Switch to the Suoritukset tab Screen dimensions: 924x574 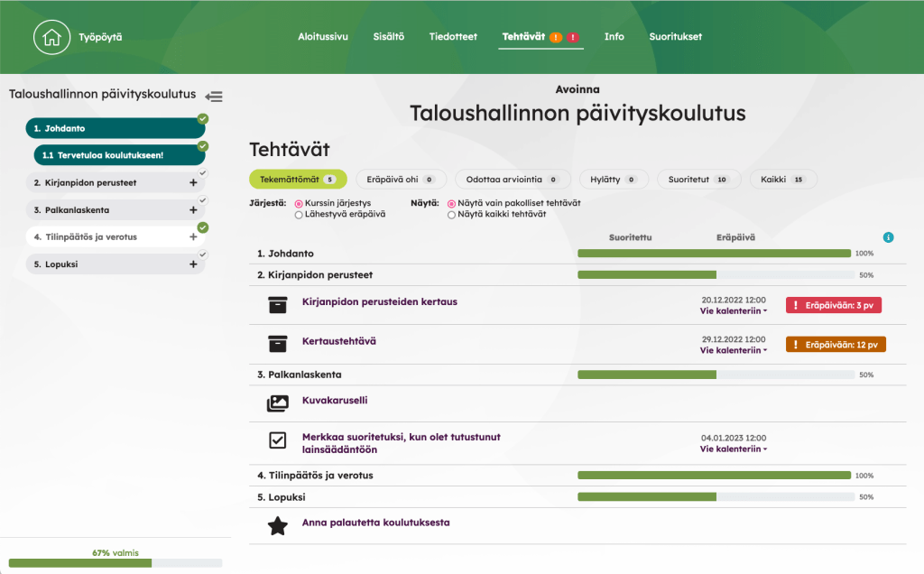[675, 37]
